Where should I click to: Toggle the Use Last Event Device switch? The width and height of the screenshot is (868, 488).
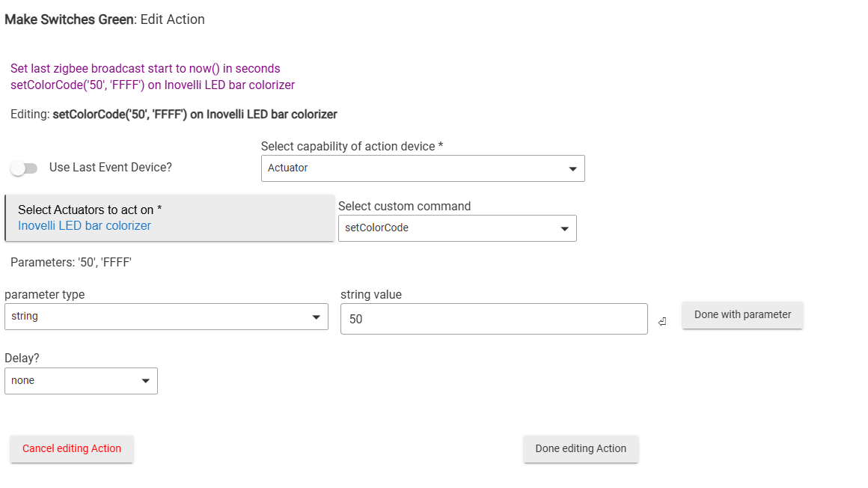coord(24,168)
